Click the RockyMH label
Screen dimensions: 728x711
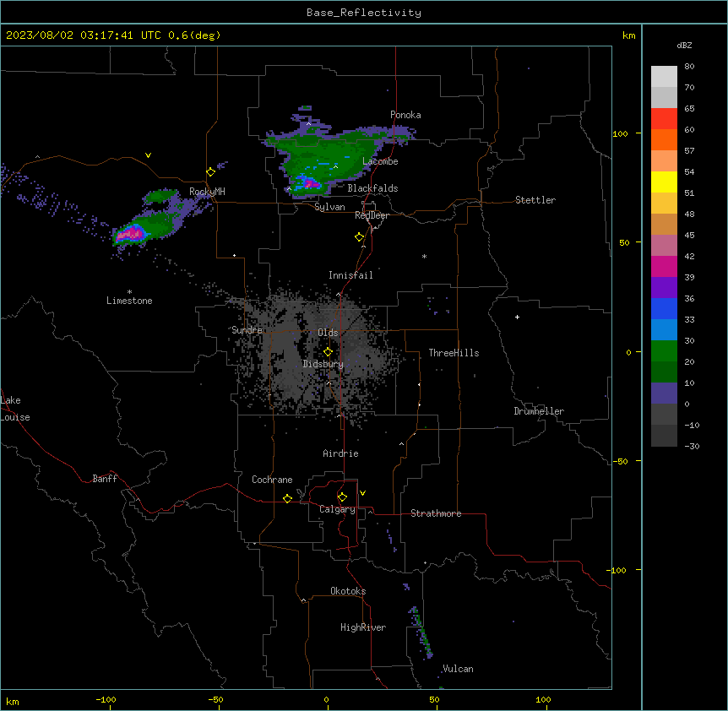(x=207, y=192)
